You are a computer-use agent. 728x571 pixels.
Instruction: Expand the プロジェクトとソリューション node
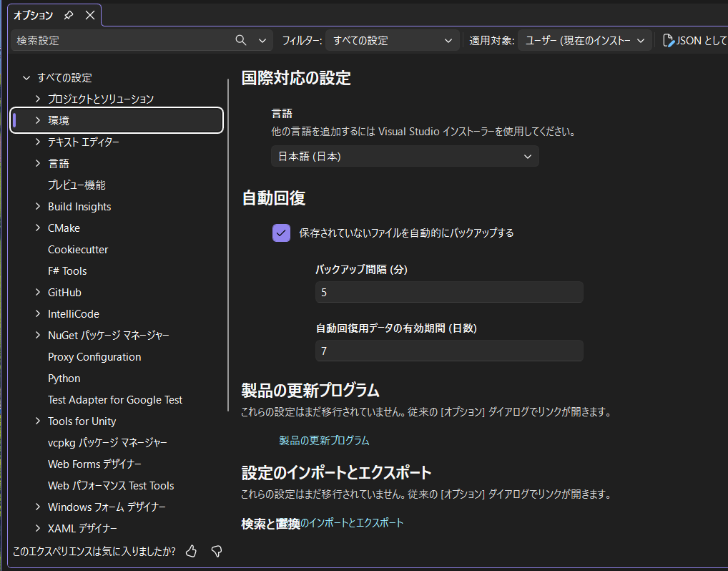pyautogui.click(x=38, y=99)
